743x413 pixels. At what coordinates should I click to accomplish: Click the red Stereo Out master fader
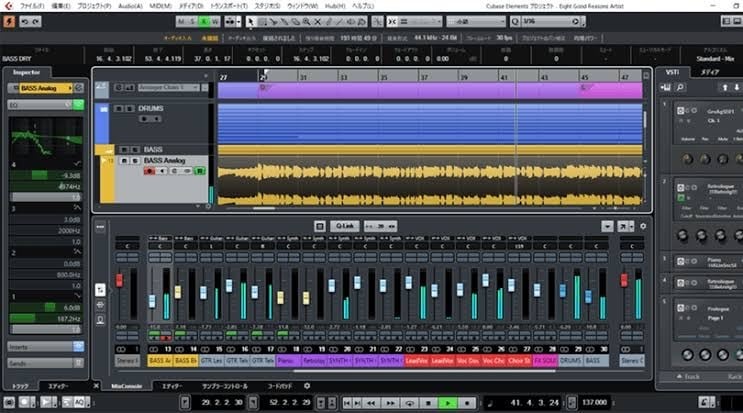[x=624, y=280]
